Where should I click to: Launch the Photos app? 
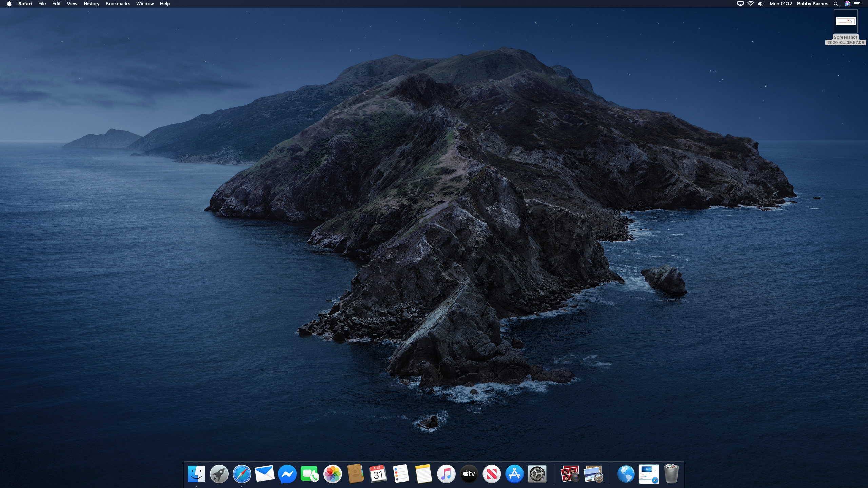click(x=333, y=474)
